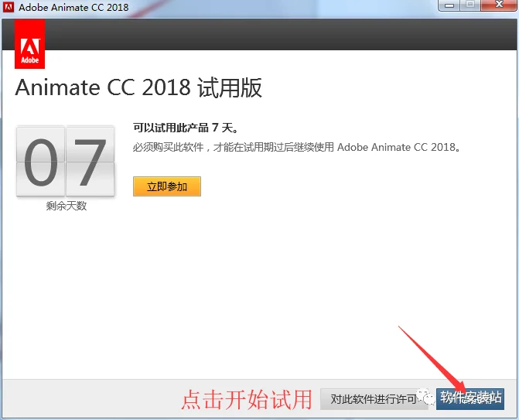Click the sentence starting with 必须购买此软件

(x=296, y=147)
